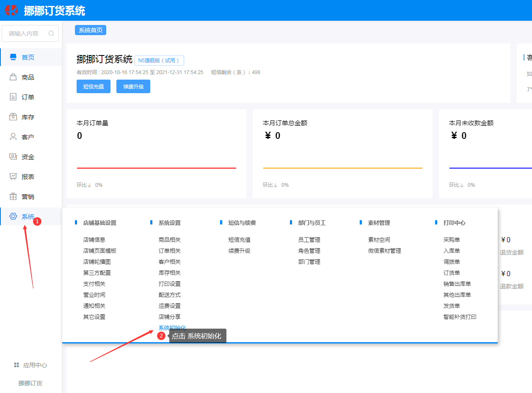Select 系统初始化 in the system menu
The width and height of the screenshot is (532, 393).
172,328
